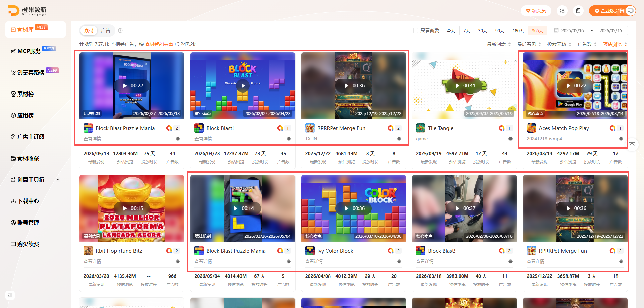The image size is (644, 308).
Task: Click the count badge beside Rbit Hop rtune Bitz
Action: click(177, 251)
